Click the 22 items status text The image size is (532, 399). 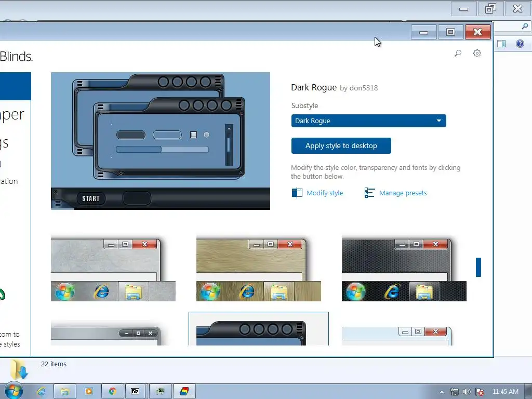[54, 364]
